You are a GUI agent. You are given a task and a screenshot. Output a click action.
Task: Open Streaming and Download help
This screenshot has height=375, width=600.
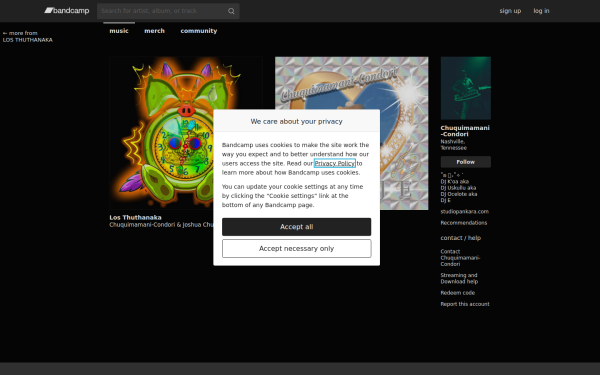coord(459,278)
